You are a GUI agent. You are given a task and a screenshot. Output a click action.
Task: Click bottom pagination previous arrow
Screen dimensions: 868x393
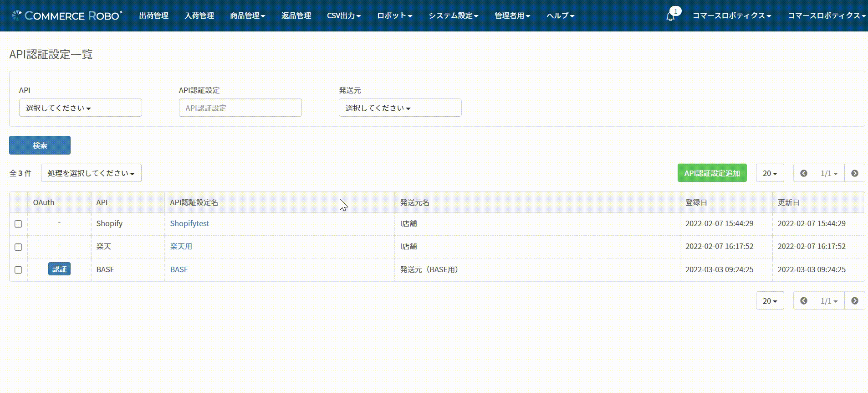[x=804, y=301]
